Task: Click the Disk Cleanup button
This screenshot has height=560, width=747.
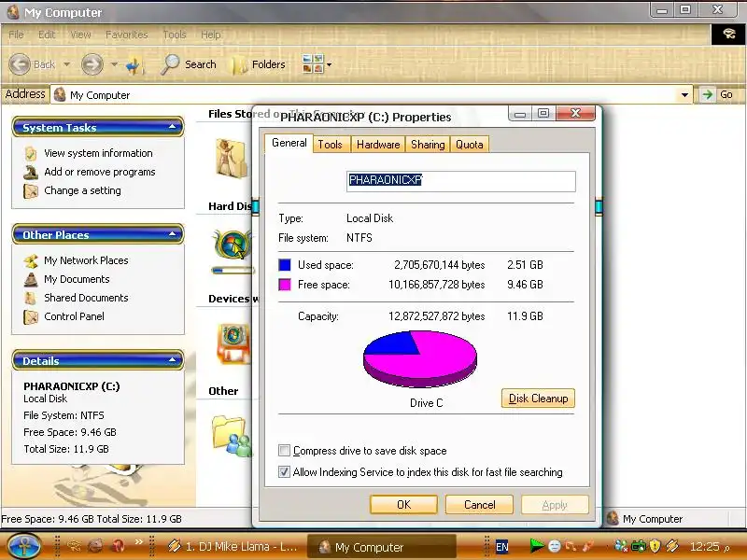Action: coord(538,399)
